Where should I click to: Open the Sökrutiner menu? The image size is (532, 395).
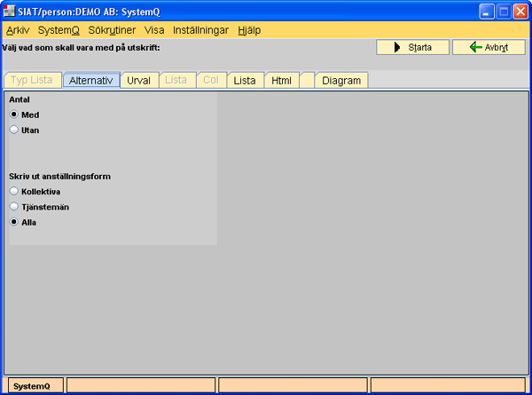pyautogui.click(x=112, y=29)
